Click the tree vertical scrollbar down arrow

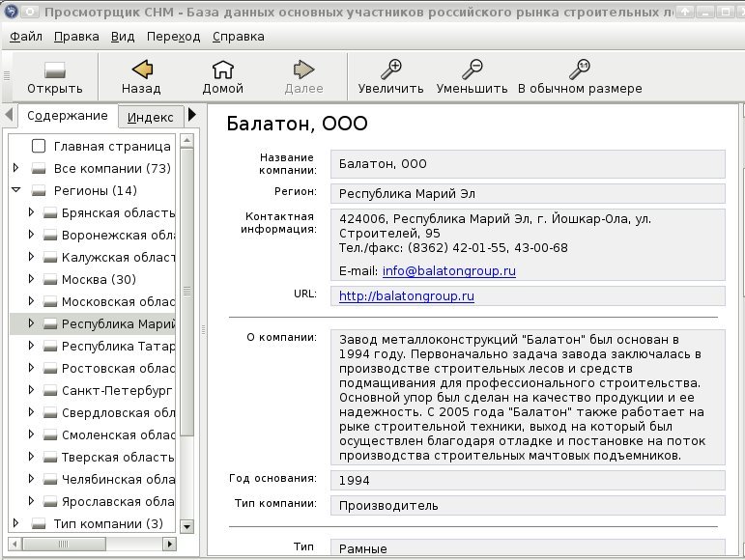pos(187,527)
